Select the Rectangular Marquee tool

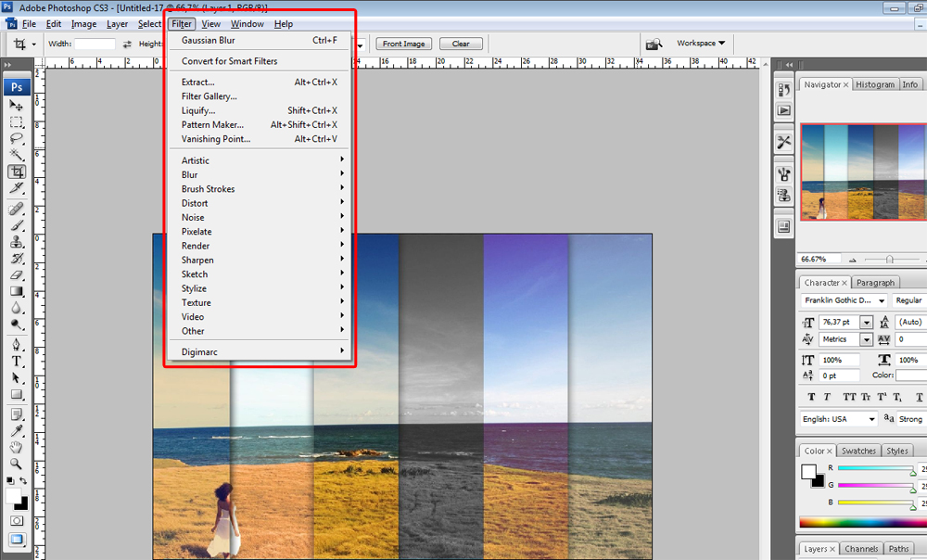click(x=17, y=121)
